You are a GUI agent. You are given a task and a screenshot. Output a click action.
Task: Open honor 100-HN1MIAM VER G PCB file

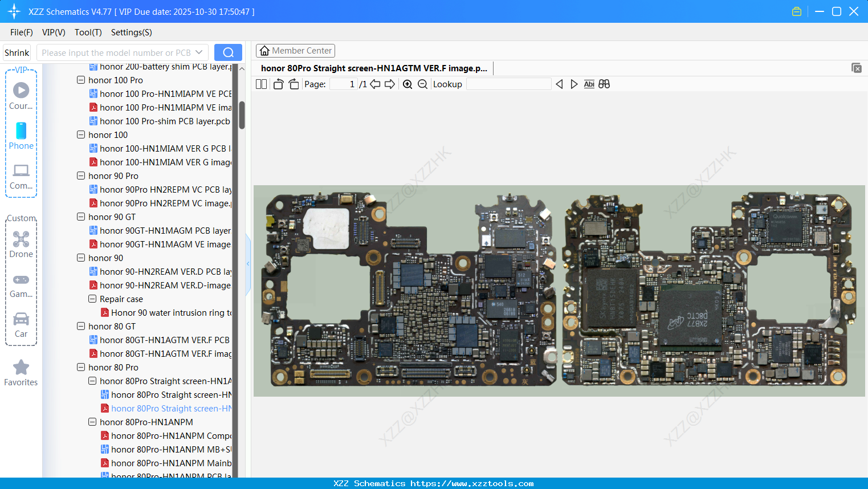pos(160,149)
